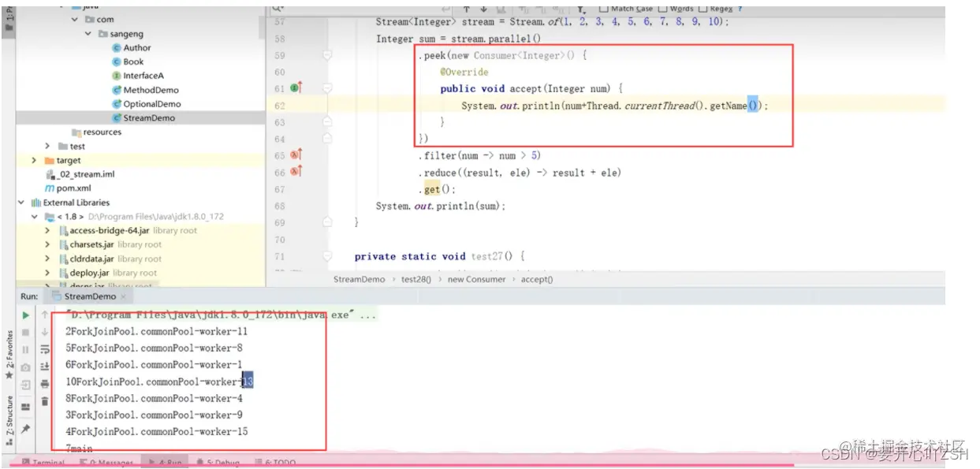The height and width of the screenshot is (469, 980).
Task: Click the exit/login icon in Run panel sidebar
Action: point(26,385)
